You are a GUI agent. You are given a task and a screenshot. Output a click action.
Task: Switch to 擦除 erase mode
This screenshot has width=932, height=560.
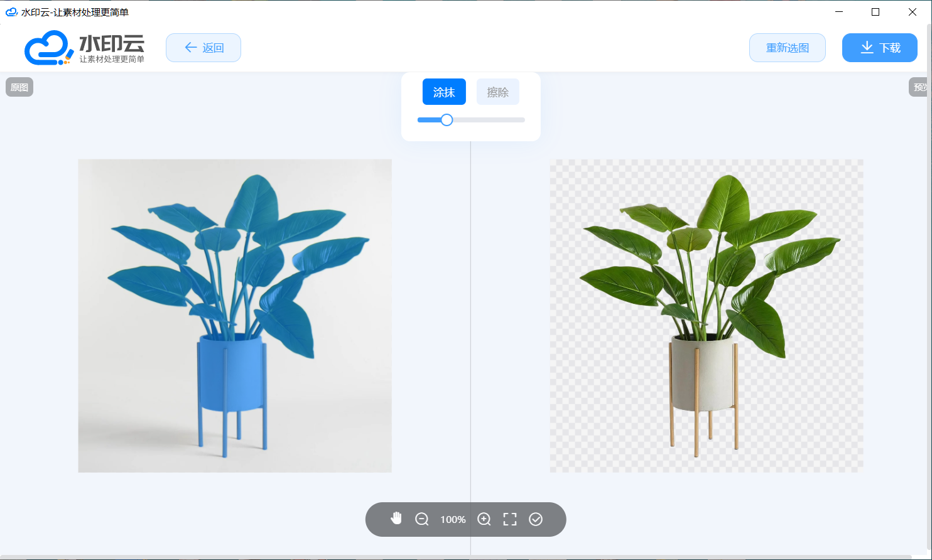(x=497, y=92)
